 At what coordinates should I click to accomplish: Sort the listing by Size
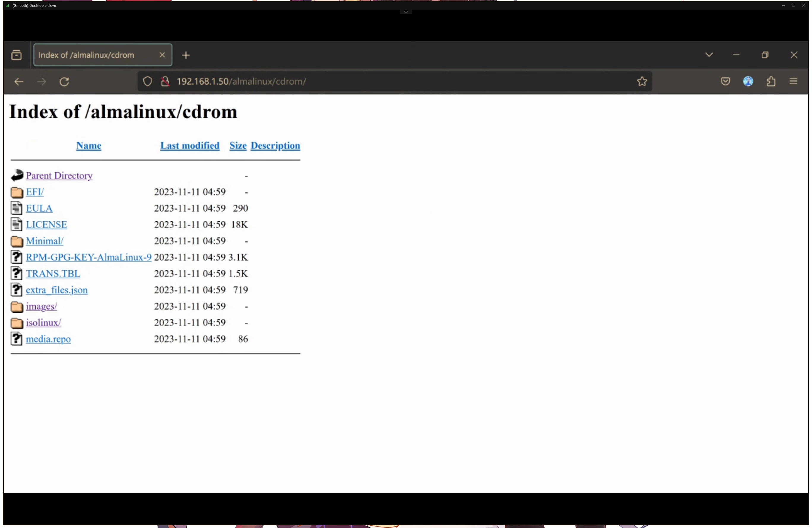[x=238, y=146]
